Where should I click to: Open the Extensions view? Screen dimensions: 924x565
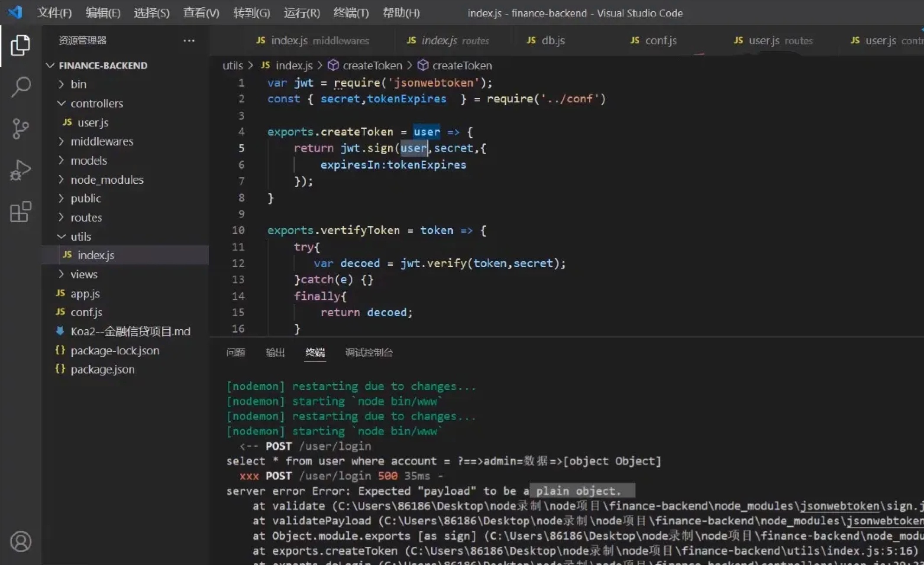[x=20, y=212]
